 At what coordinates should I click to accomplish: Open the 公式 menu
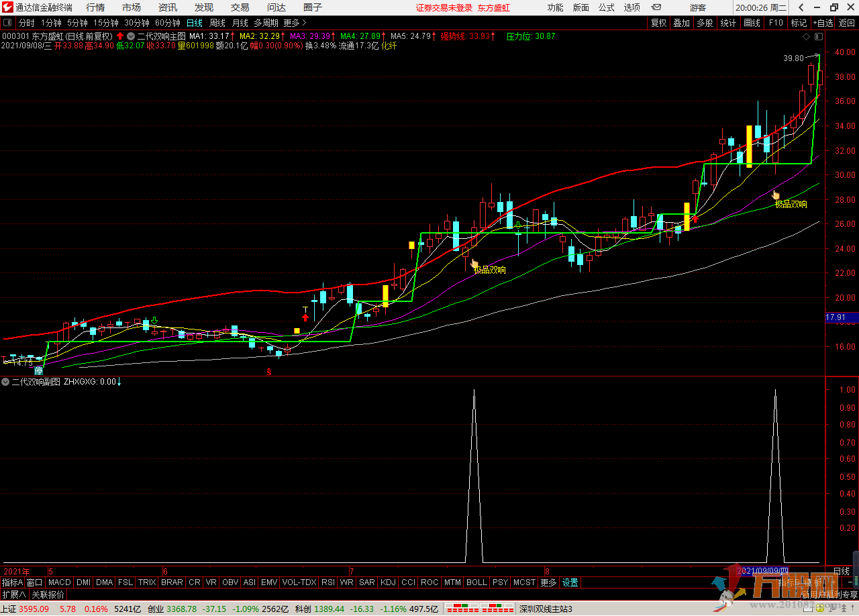(x=606, y=7)
